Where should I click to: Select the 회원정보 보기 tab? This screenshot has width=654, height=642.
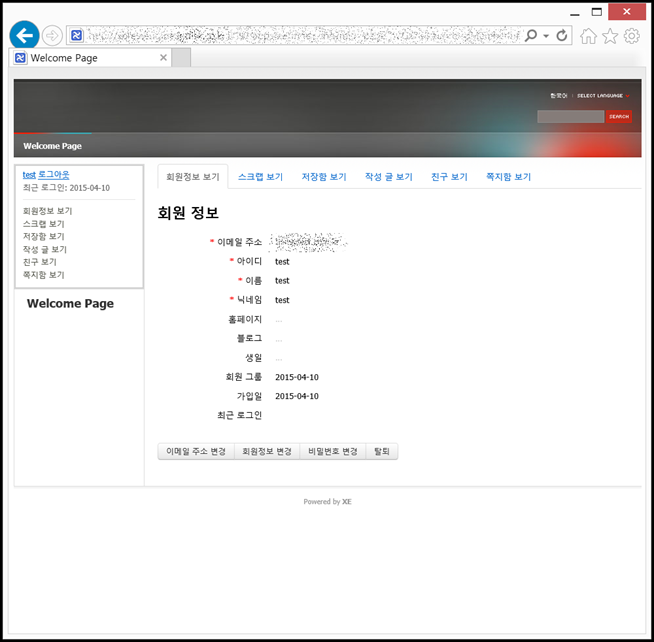(x=193, y=176)
